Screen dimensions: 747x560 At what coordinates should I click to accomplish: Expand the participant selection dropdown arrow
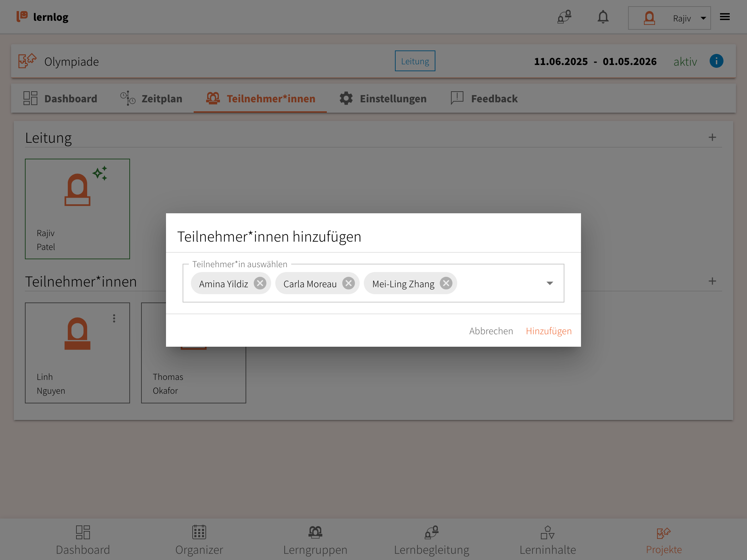click(550, 283)
